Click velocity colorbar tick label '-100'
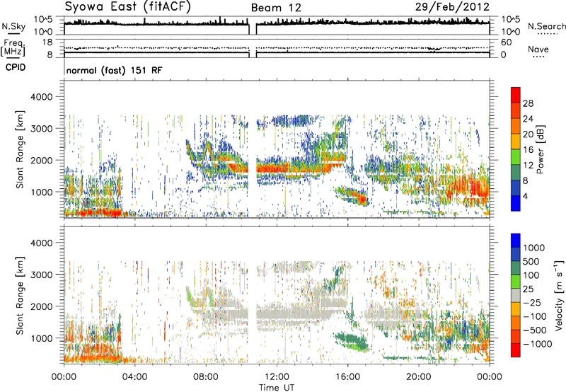 pos(535,316)
